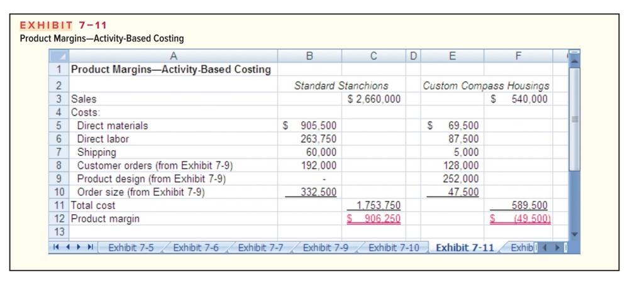Select the '60,000' shipping cell
Screen dimensions: 644x292
point(309,152)
